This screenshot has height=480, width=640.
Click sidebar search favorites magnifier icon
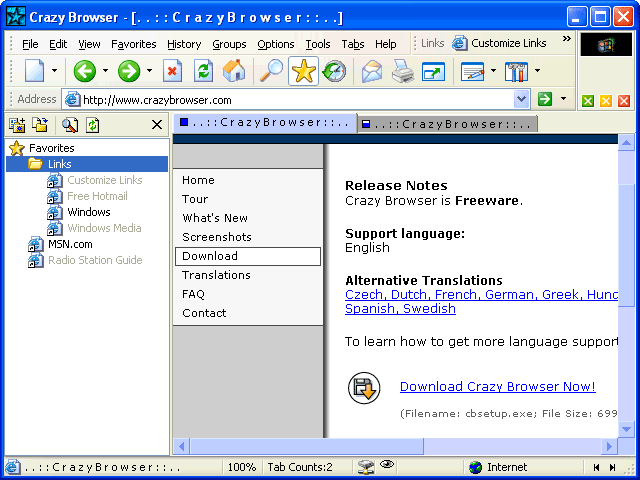(x=69, y=125)
